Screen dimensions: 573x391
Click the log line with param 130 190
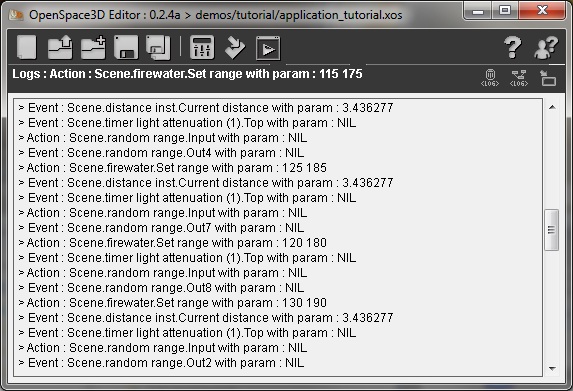173,303
